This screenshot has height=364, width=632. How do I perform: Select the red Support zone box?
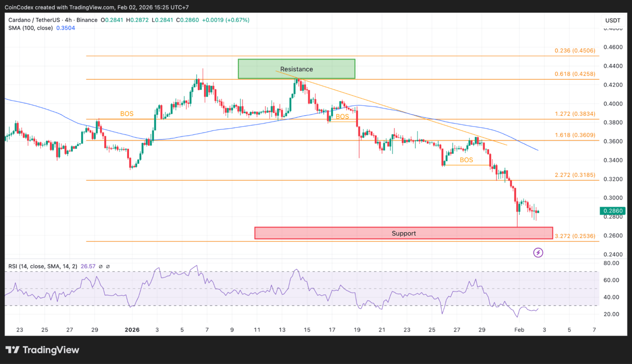tap(403, 233)
